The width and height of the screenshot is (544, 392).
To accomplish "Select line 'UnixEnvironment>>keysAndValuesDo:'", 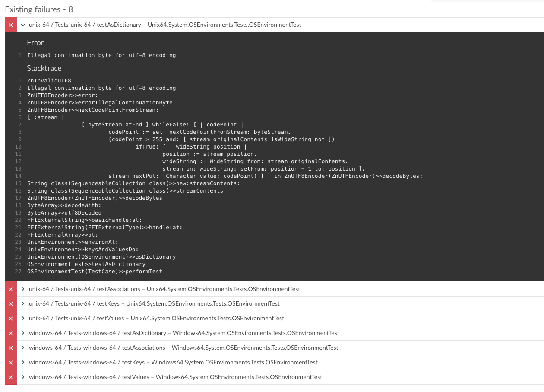I will click(83, 250).
